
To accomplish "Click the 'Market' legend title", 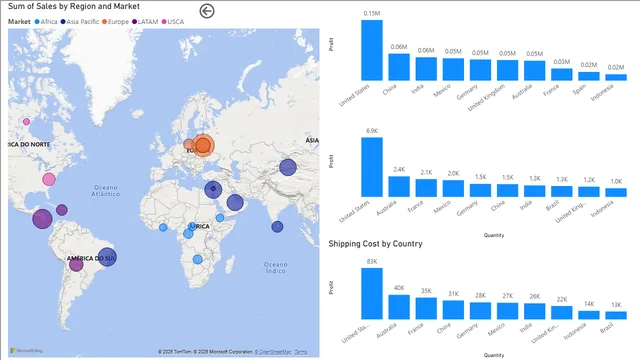I will click(19, 22).
